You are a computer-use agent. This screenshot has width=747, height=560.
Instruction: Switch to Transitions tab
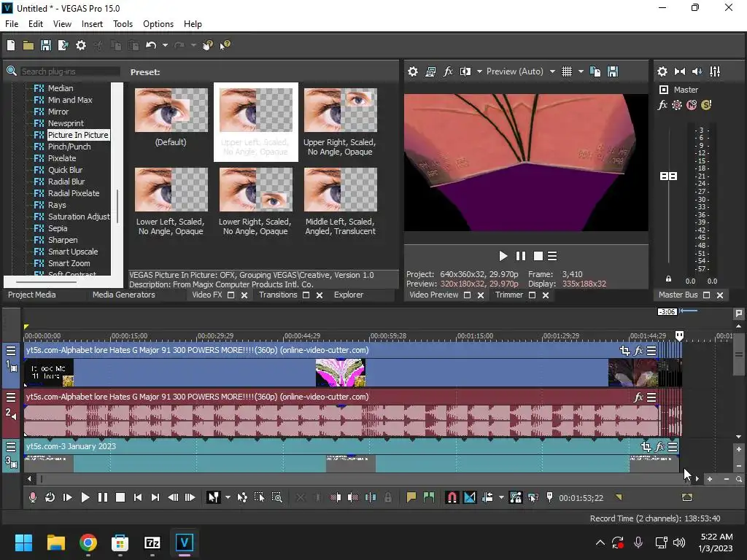pyautogui.click(x=278, y=295)
